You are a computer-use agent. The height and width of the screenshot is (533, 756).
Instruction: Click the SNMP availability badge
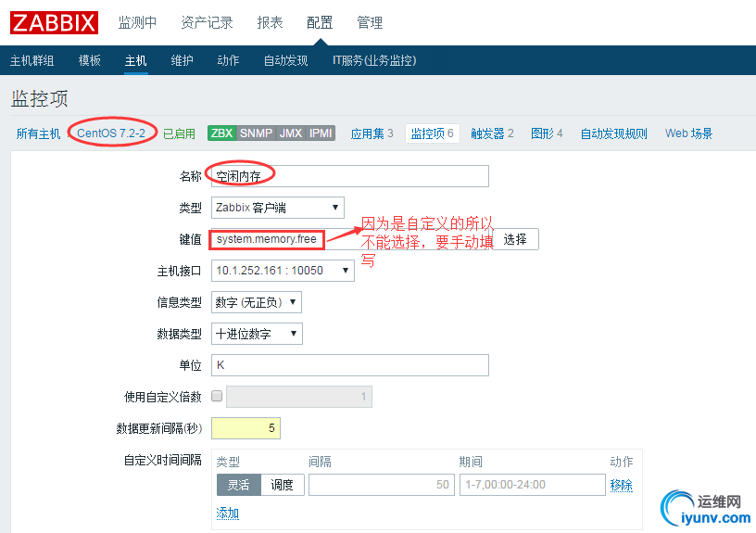[x=256, y=133]
